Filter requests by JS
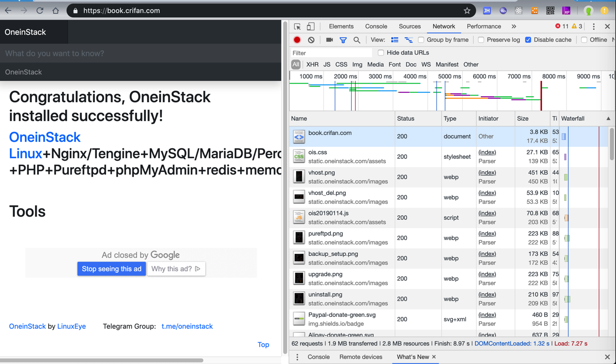The width and height of the screenshot is (616, 364). (327, 64)
